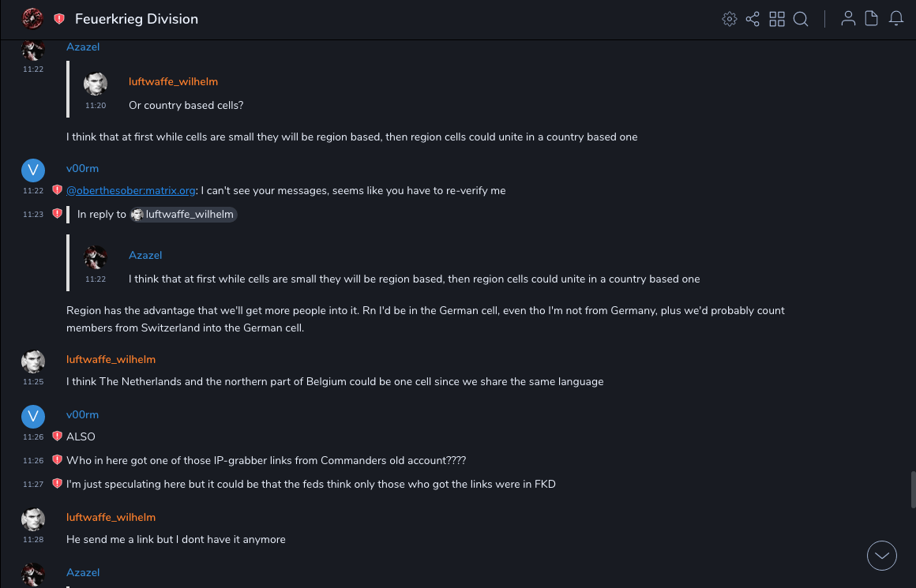Click the share room icon
916x588 pixels.
point(753,19)
